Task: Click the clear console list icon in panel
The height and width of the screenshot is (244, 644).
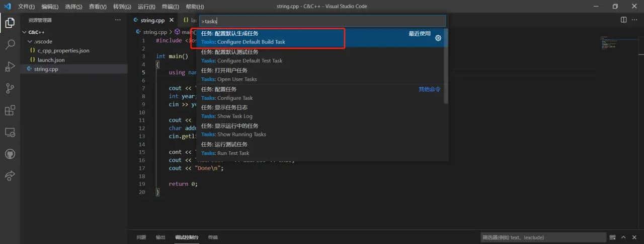Action: 613,237
